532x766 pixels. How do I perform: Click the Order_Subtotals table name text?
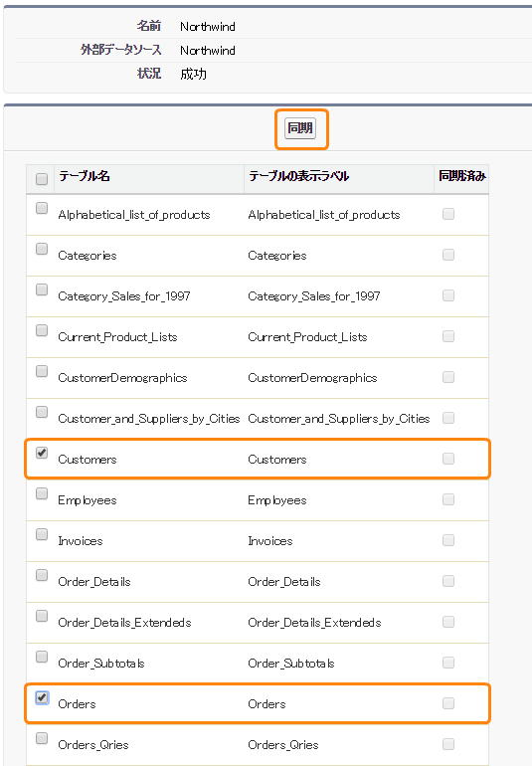coord(101,664)
